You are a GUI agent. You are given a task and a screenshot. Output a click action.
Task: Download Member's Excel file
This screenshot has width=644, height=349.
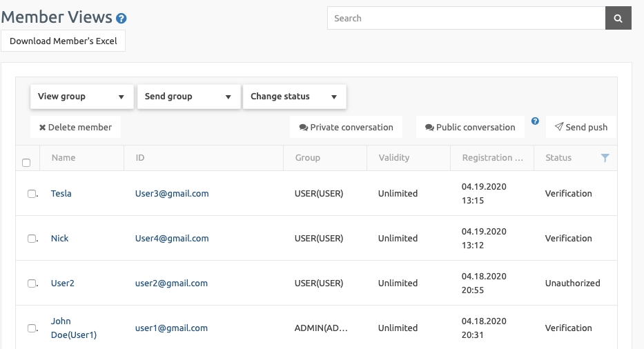pyautogui.click(x=64, y=41)
